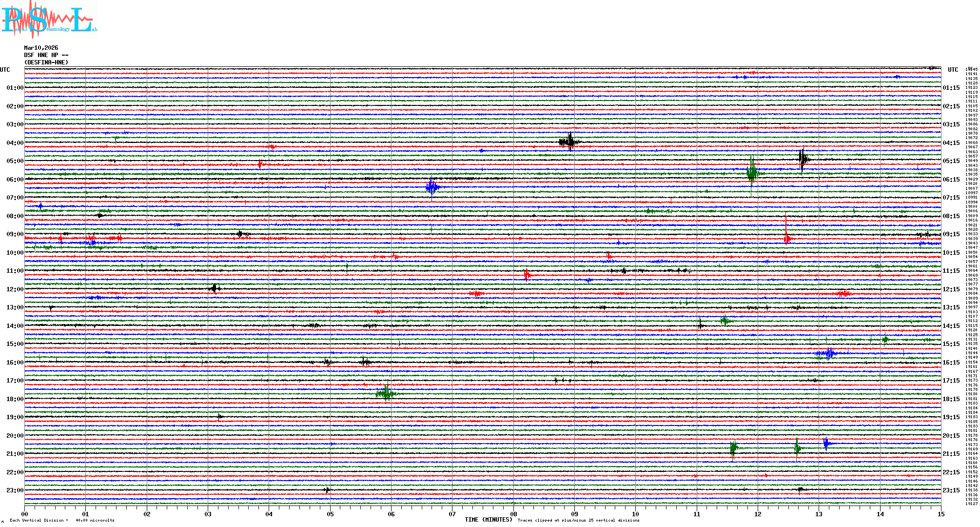Click the (DESFINA-HNE) station label

46,62
